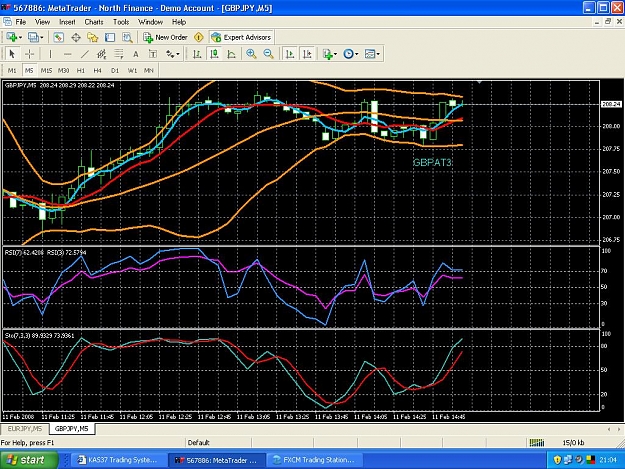Open the Charts menu
Screen dimensions: 625x469
(94, 22)
